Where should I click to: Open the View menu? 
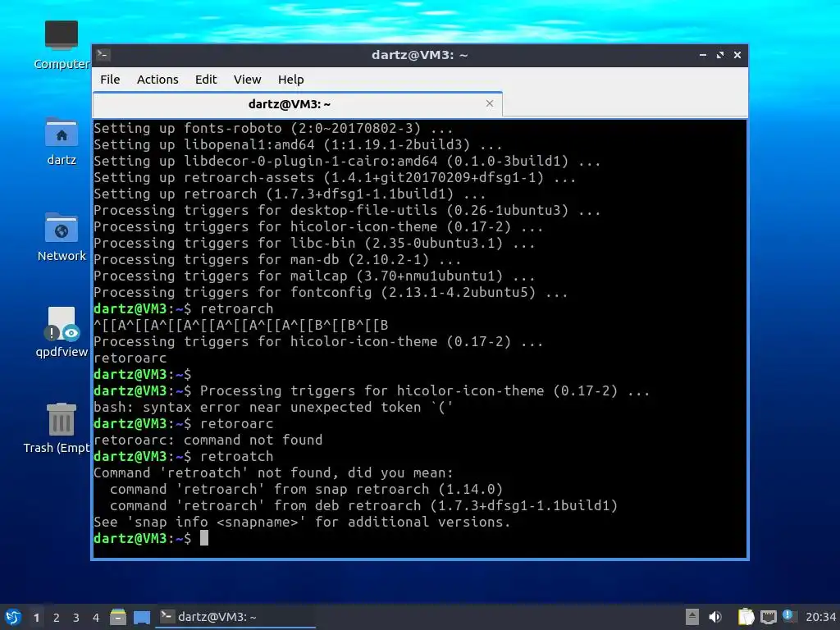(247, 80)
